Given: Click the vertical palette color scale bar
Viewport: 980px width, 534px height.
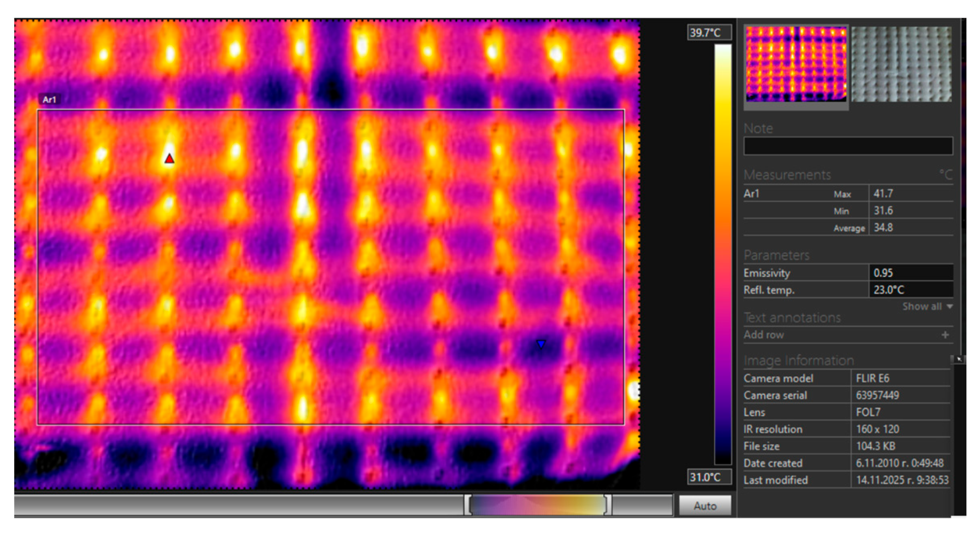Looking at the screenshot, I should point(722,254).
